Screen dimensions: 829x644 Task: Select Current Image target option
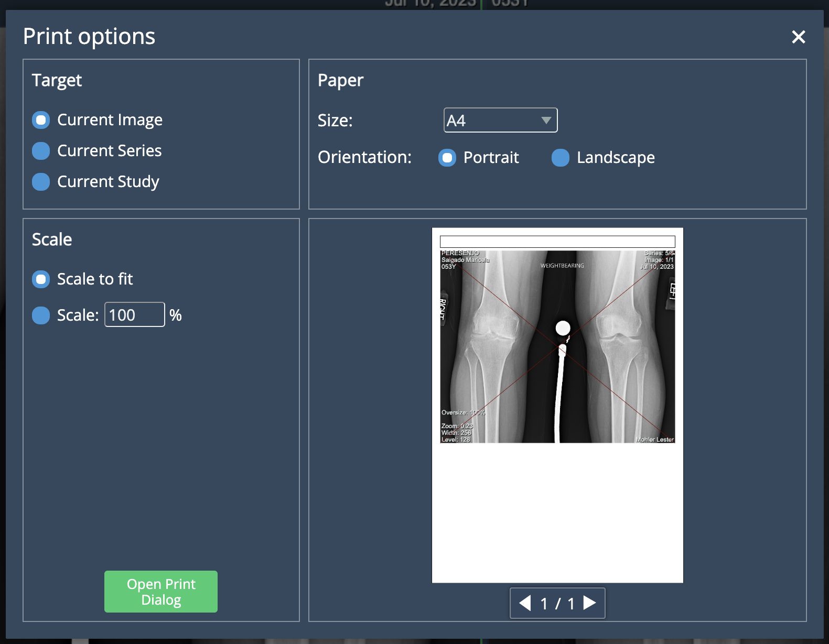(41, 120)
